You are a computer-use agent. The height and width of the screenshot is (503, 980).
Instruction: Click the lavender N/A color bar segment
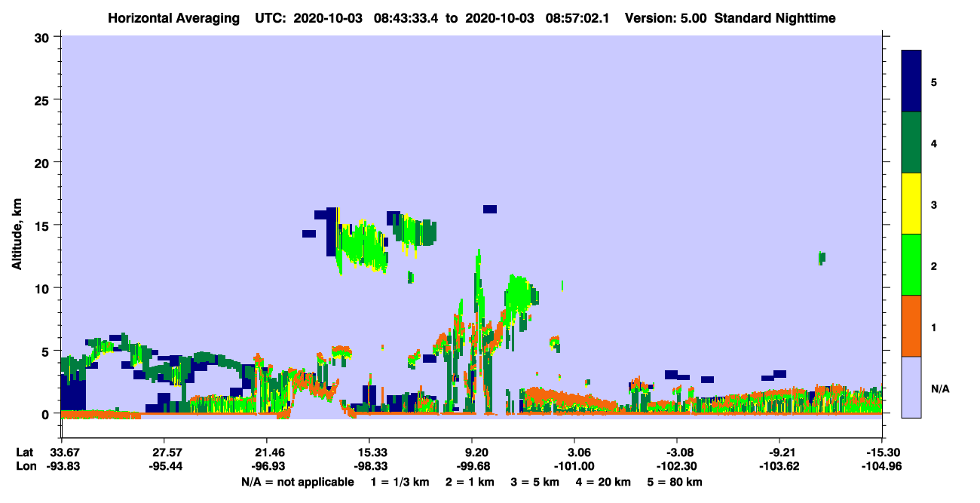(x=911, y=386)
